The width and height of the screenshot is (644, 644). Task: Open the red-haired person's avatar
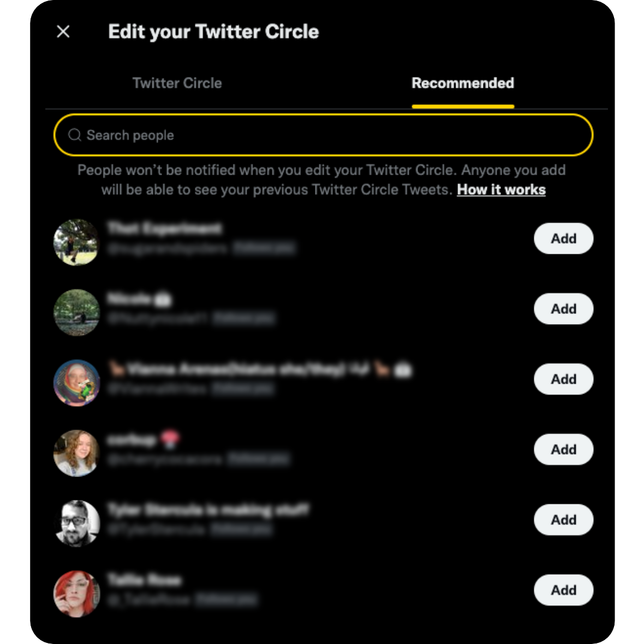pyautogui.click(x=76, y=594)
